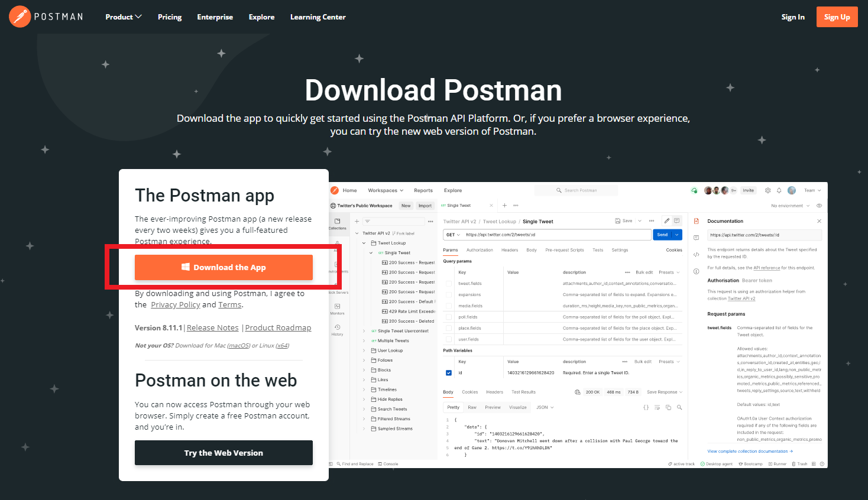Switch to the request Headers tab
Viewport: 868px width, 500px height.
(510, 250)
